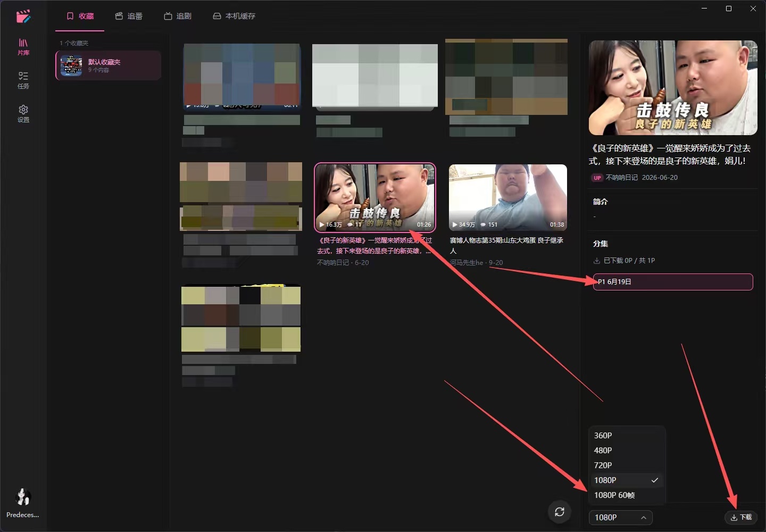The height and width of the screenshot is (532, 766).
Task: Click the app logo clapperboard icon
Action: 23,16
